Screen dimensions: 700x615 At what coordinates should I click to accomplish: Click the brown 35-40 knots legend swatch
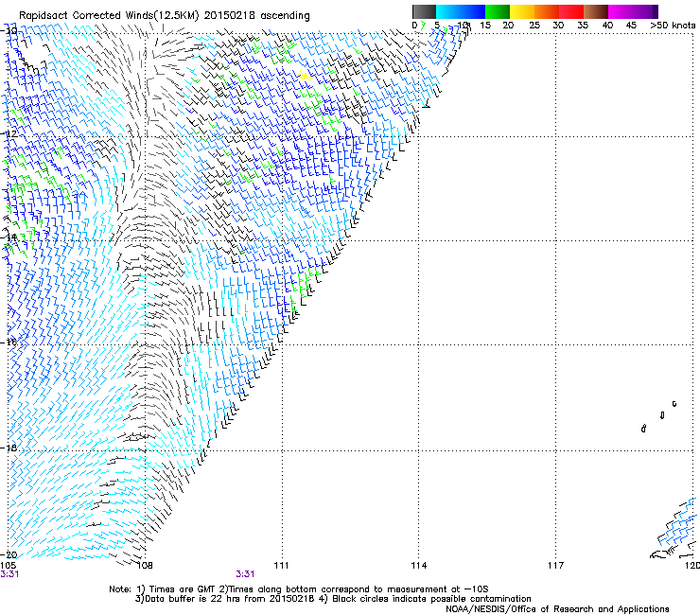coord(596,11)
